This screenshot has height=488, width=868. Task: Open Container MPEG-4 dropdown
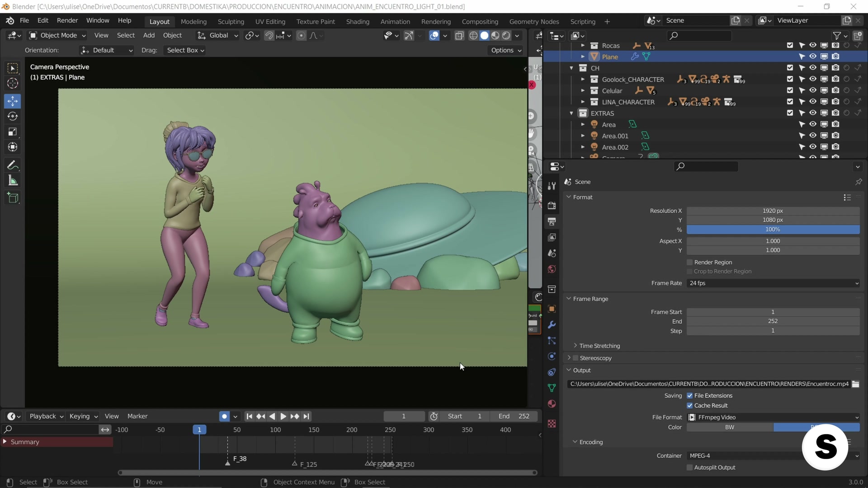pyautogui.click(x=773, y=456)
